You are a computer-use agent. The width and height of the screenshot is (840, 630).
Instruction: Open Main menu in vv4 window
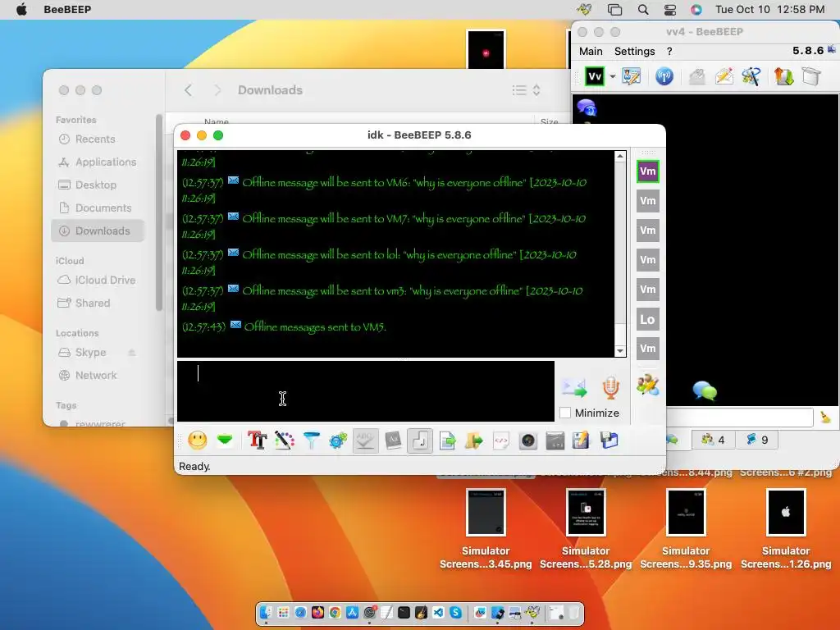pyautogui.click(x=591, y=51)
